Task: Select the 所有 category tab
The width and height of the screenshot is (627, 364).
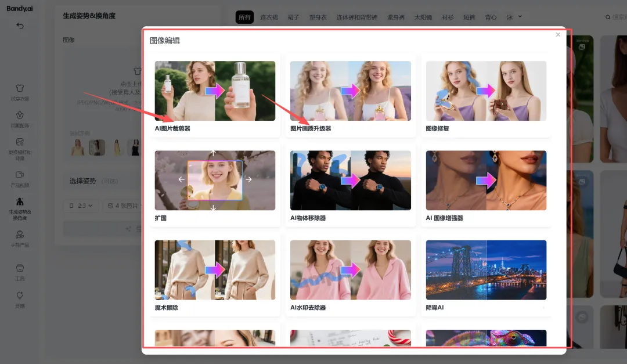Action: coord(244,17)
